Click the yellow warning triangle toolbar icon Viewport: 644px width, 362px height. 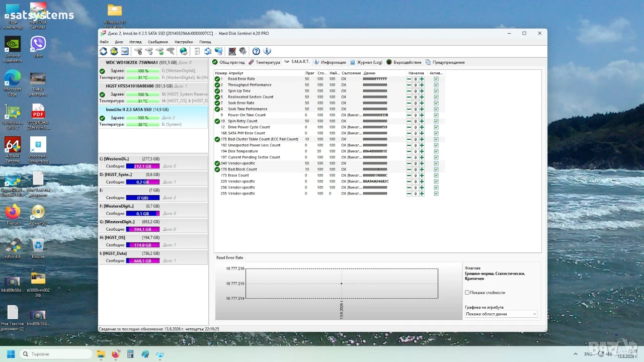coord(114,51)
